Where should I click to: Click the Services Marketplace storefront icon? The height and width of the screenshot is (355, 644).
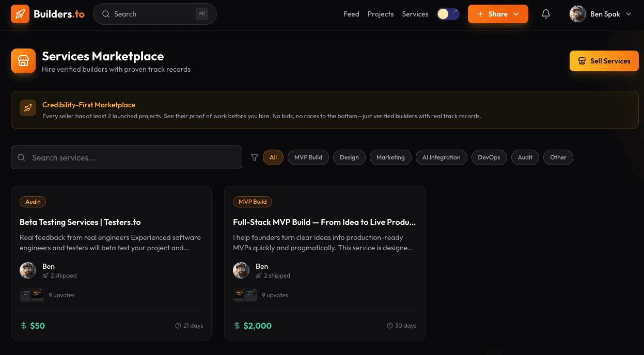pyautogui.click(x=23, y=61)
